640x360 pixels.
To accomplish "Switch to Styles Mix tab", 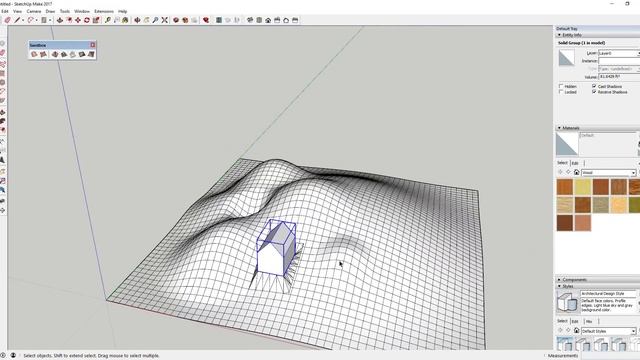I will (x=589, y=321).
